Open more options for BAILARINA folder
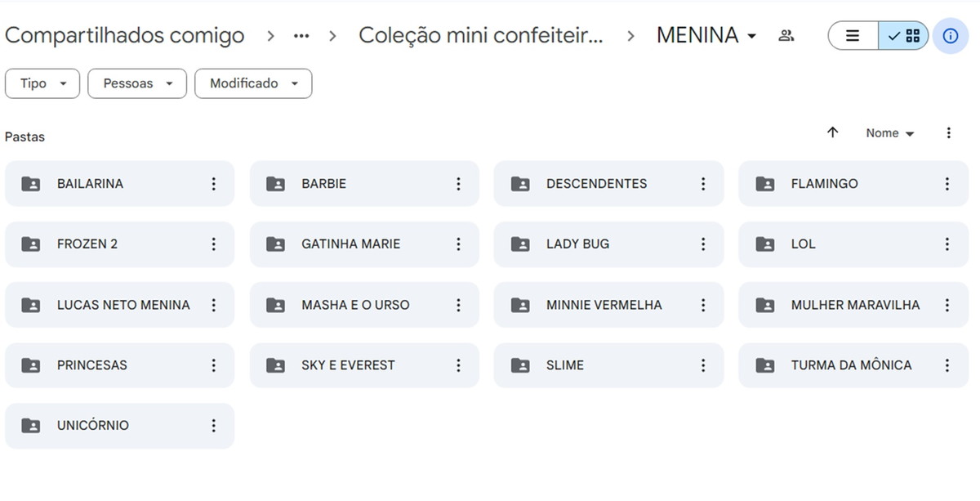980x501 pixels. tap(213, 184)
